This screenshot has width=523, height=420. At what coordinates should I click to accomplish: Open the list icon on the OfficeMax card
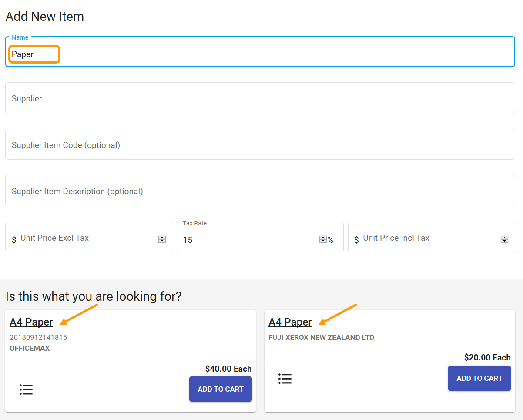(26, 390)
